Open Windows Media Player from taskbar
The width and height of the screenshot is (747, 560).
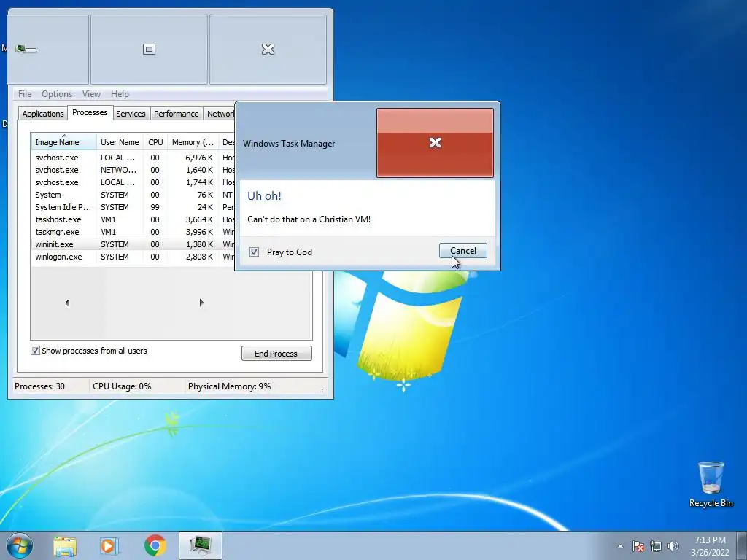coord(109,546)
